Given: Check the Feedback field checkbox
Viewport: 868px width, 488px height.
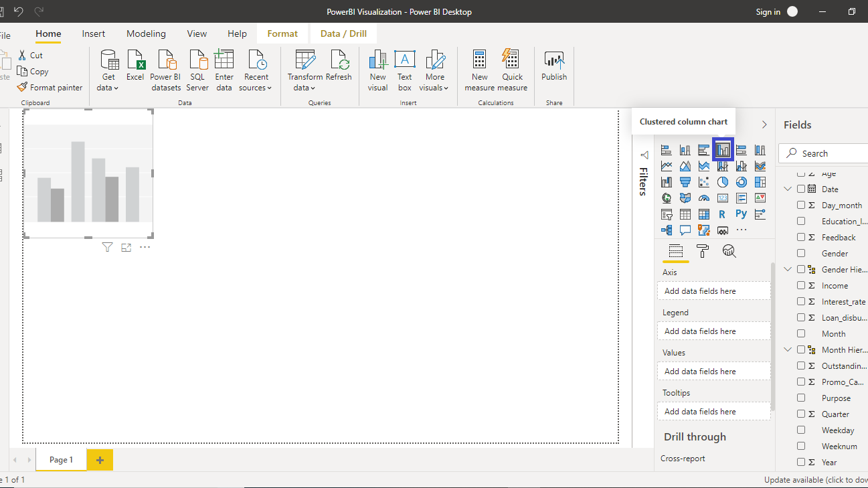Looking at the screenshot, I should [801, 237].
